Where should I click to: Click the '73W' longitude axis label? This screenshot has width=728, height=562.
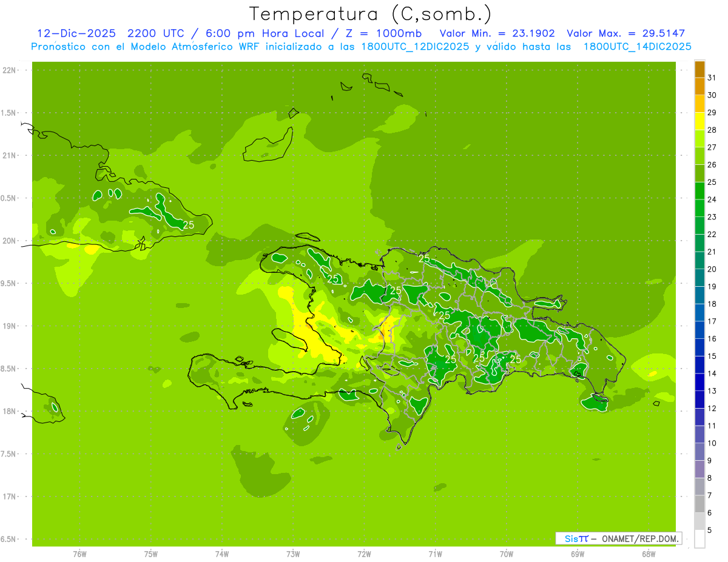click(293, 554)
